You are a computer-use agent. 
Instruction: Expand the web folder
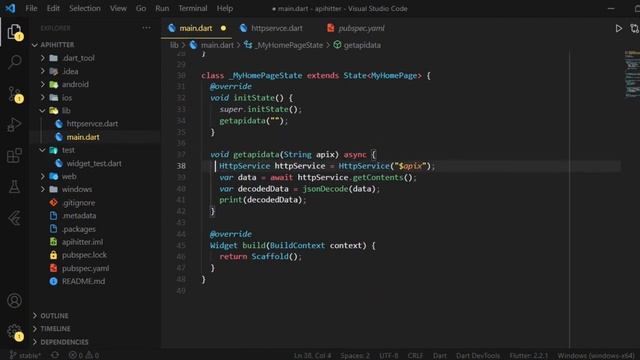69,176
